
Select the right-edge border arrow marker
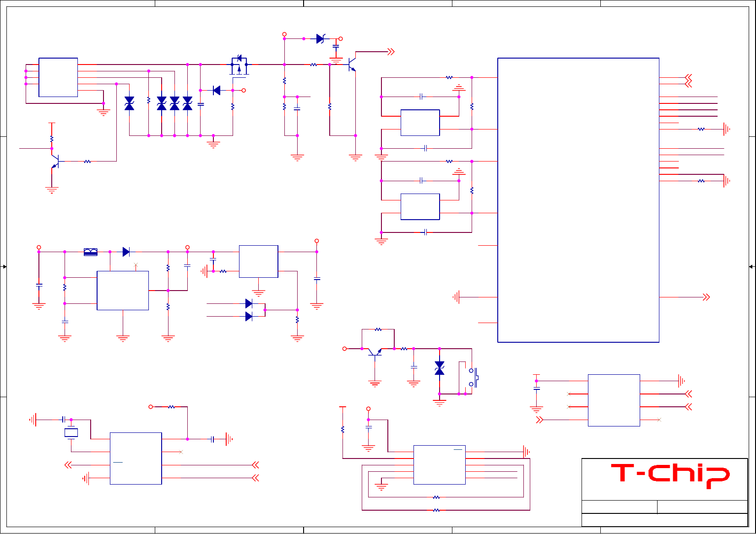751,267
